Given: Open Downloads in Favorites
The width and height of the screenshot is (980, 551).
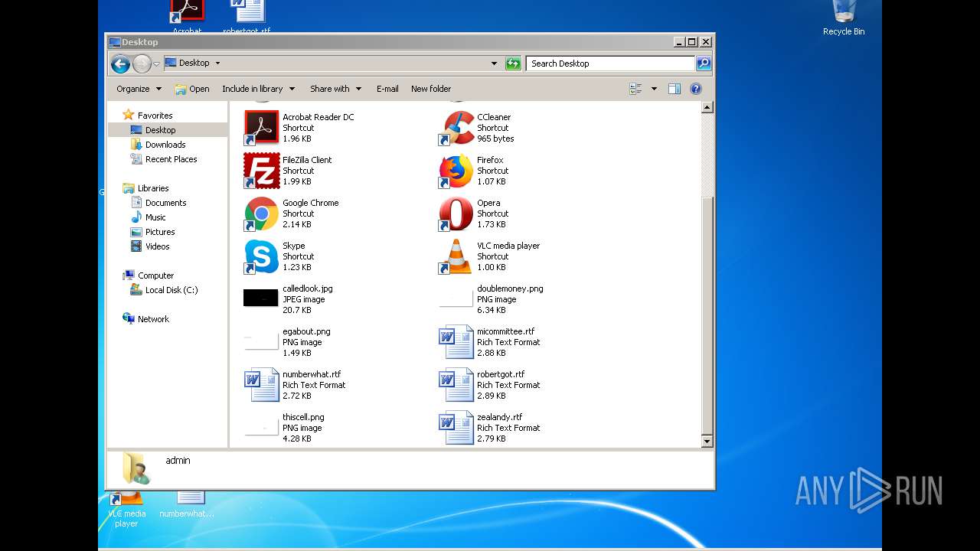Looking at the screenshot, I should click(x=165, y=145).
